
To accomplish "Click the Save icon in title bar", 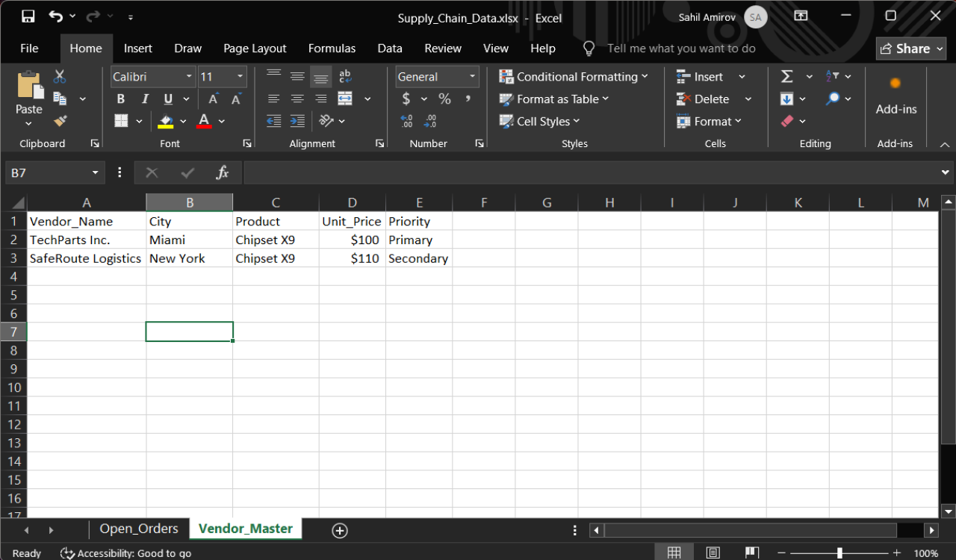I will [x=28, y=16].
